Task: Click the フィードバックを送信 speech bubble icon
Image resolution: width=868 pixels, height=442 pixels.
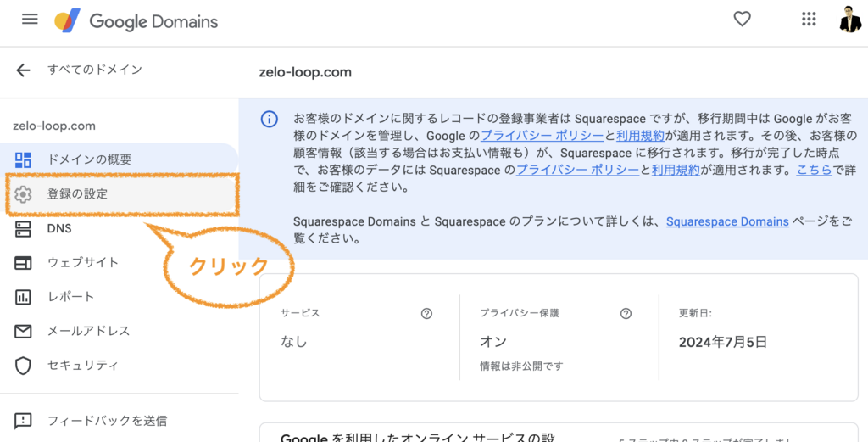Action: click(23, 422)
